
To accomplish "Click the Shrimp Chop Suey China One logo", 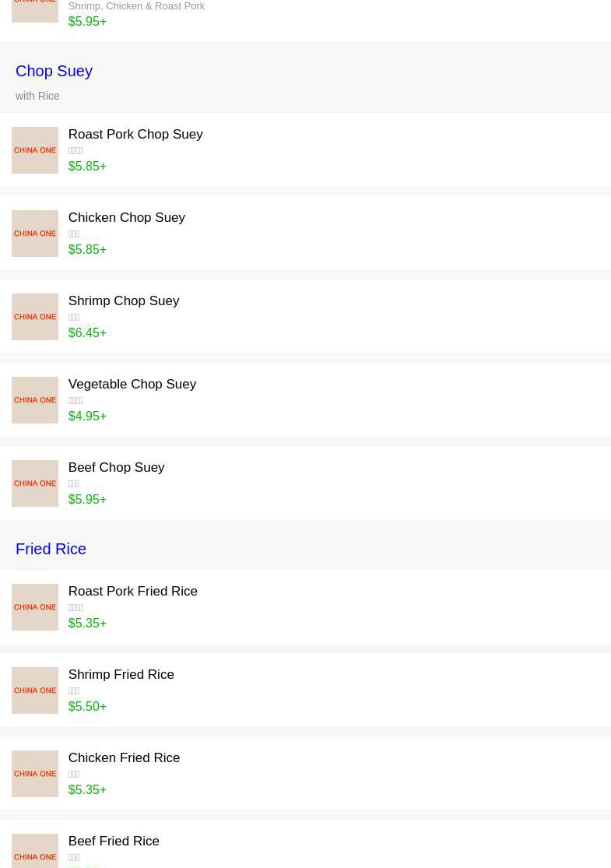I will pyautogui.click(x=35, y=317).
